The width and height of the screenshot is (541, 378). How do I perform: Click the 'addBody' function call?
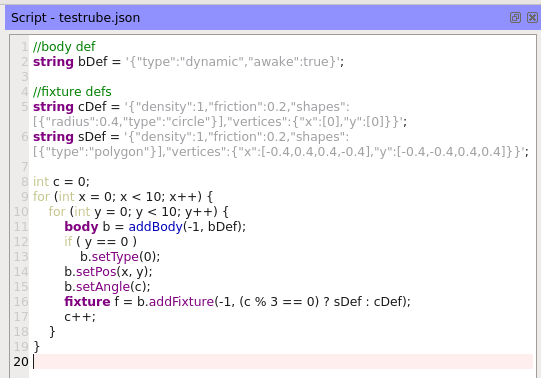point(155,227)
